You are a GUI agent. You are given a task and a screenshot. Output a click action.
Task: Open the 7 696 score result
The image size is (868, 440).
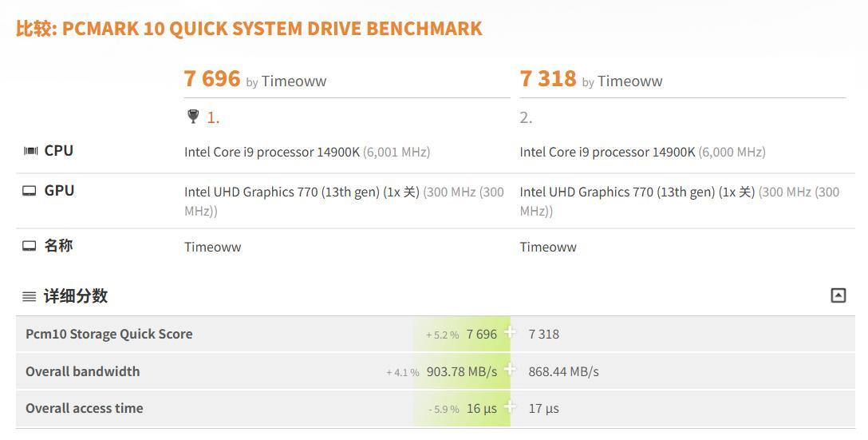pyautogui.click(x=212, y=79)
